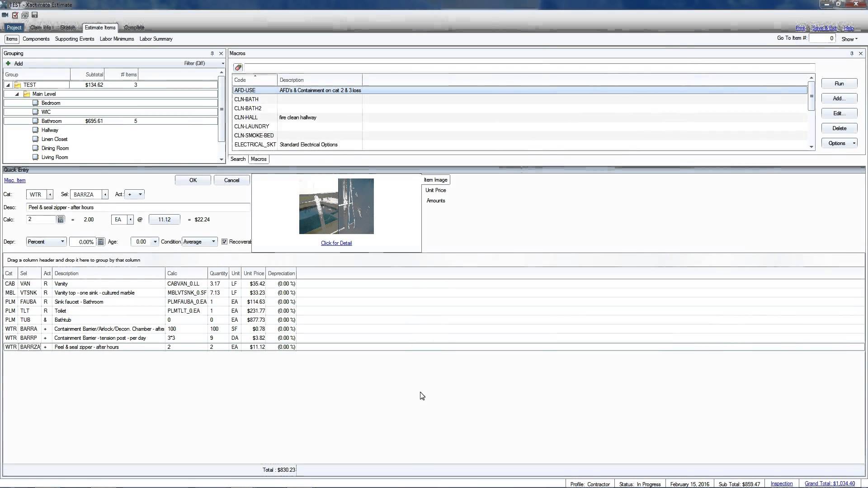Click the cascading windows toolbar icon
Image resolution: width=868 pixels, height=488 pixels.
[x=25, y=15]
